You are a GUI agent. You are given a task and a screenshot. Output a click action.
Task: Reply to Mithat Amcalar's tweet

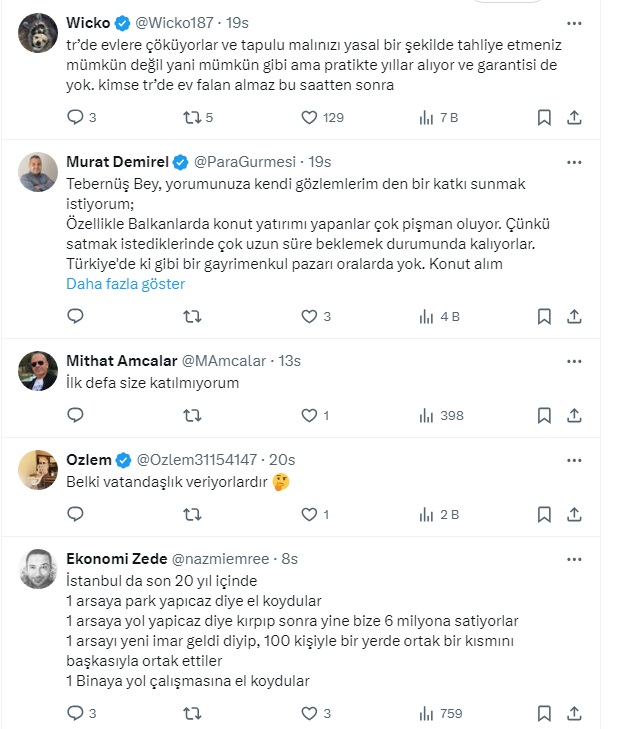pyautogui.click(x=75, y=415)
